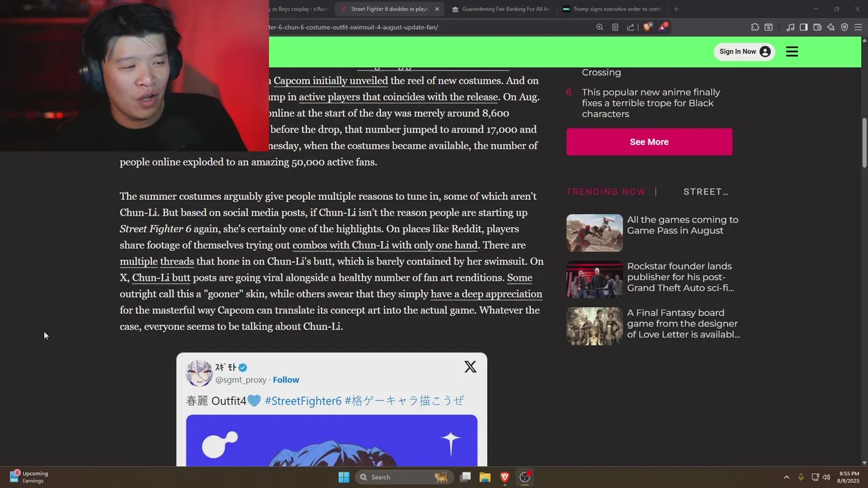This screenshot has height=488, width=868.
Task: Show hidden system tray icons chevron
Action: [x=786, y=477]
